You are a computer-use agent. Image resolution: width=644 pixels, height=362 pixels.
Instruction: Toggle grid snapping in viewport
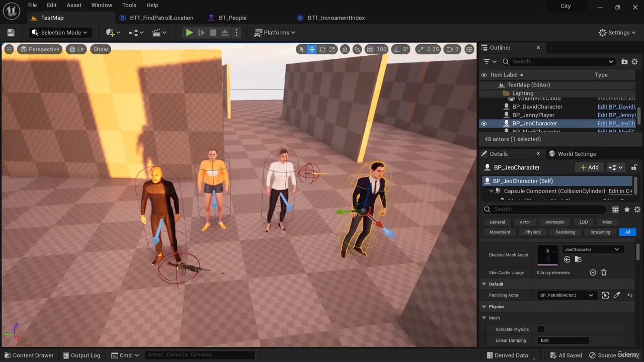370,49
